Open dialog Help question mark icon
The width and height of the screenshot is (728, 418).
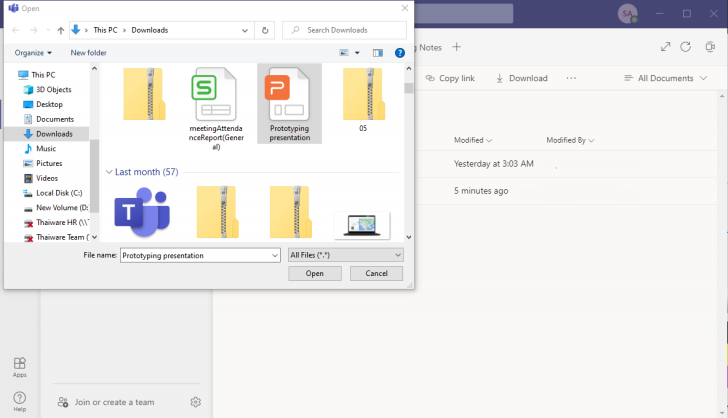[x=400, y=53]
